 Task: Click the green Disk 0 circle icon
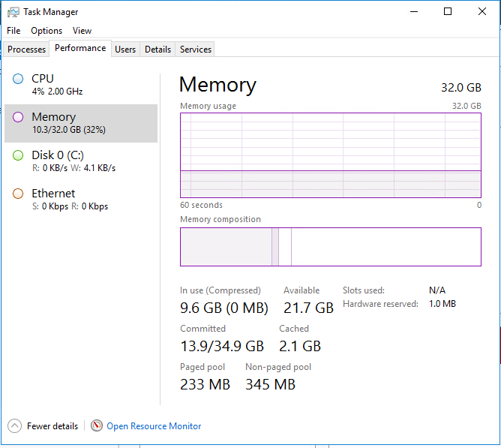point(18,155)
